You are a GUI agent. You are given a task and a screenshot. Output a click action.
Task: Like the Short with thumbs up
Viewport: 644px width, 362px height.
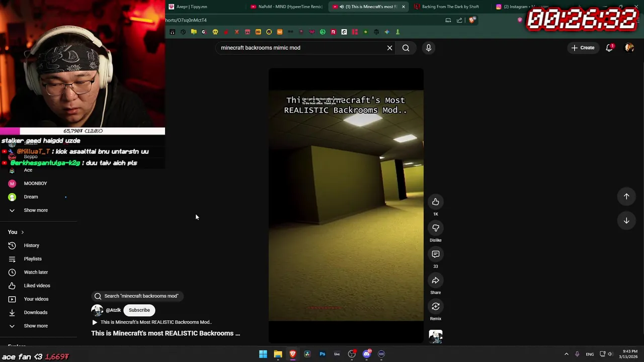pos(436,202)
